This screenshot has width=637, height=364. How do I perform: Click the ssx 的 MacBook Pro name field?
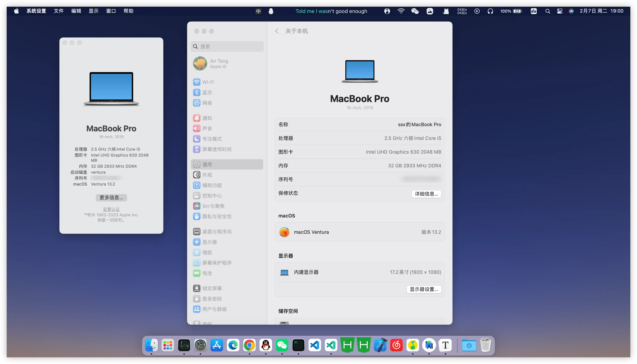click(x=419, y=124)
